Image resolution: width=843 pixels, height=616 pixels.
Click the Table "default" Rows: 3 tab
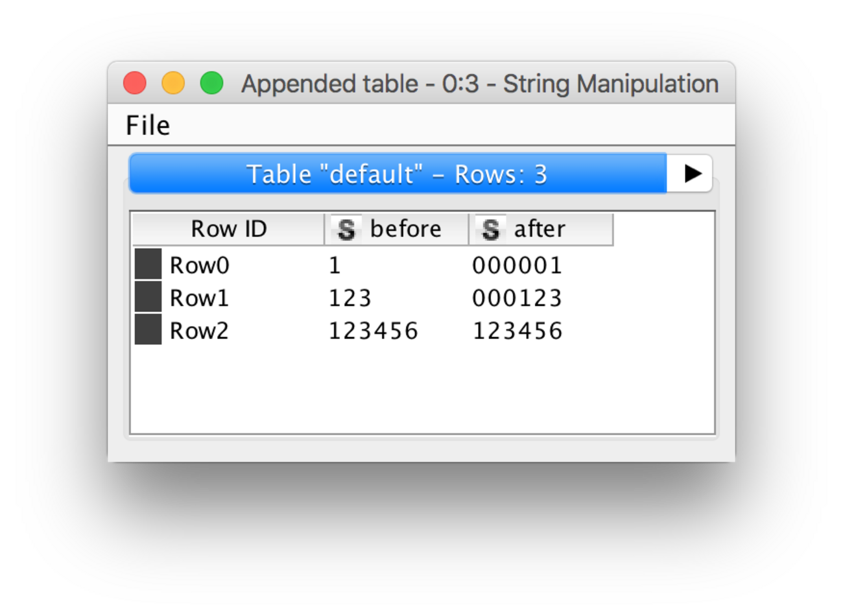click(x=397, y=174)
